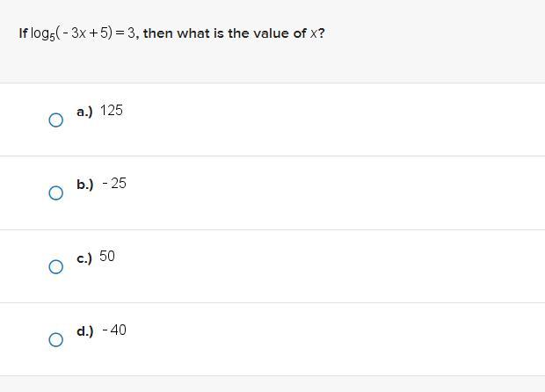Click the text 'then what is the value'
Image resolution: width=545 pixels, height=392 pixels.
click(216, 33)
